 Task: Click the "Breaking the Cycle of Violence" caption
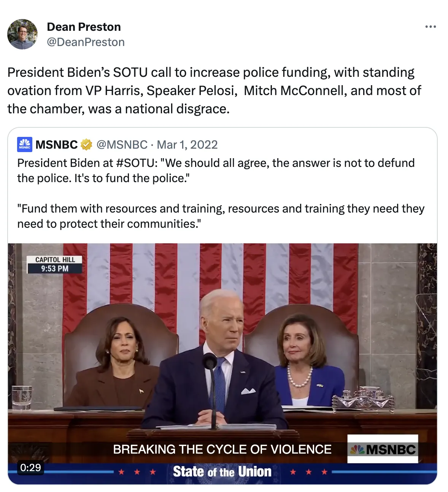[x=222, y=449]
